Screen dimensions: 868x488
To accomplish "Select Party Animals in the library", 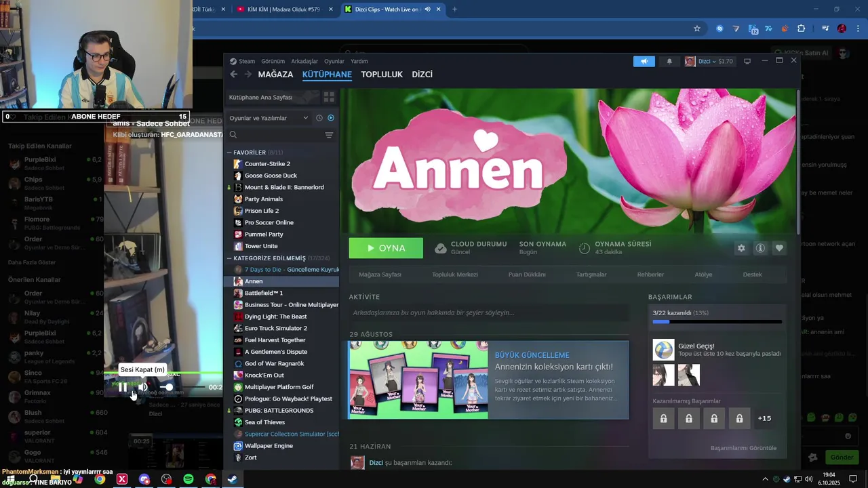I will click(x=264, y=199).
